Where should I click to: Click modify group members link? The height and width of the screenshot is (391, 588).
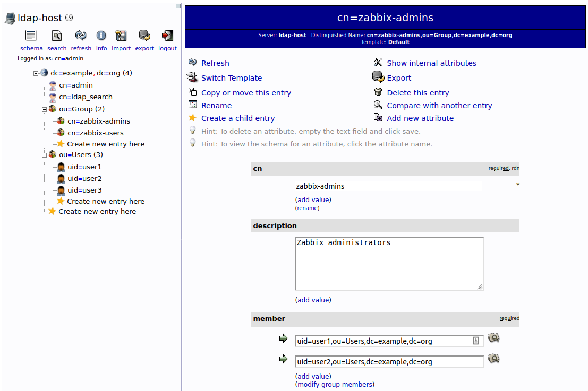(335, 384)
